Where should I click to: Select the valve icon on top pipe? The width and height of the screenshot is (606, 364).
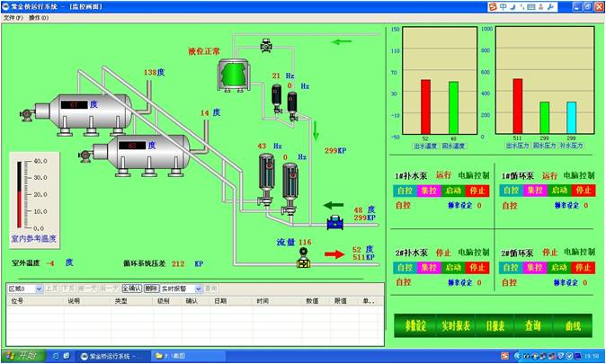pos(267,43)
